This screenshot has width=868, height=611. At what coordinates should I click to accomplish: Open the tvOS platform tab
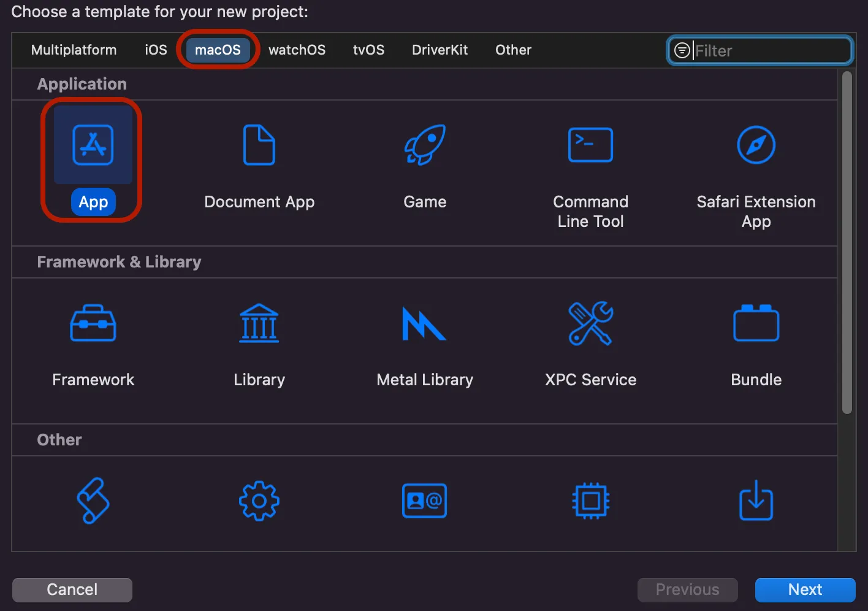pos(368,50)
